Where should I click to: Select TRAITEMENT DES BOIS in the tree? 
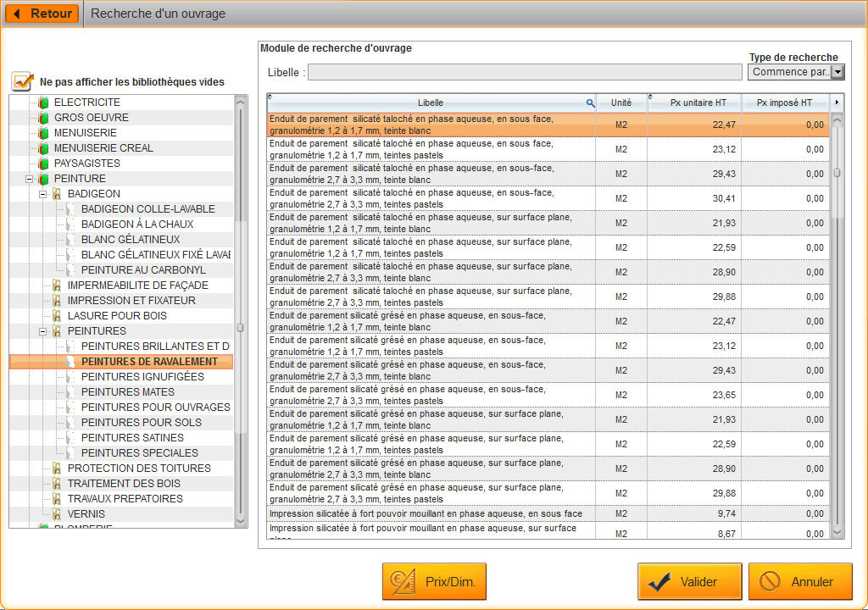(x=124, y=484)
